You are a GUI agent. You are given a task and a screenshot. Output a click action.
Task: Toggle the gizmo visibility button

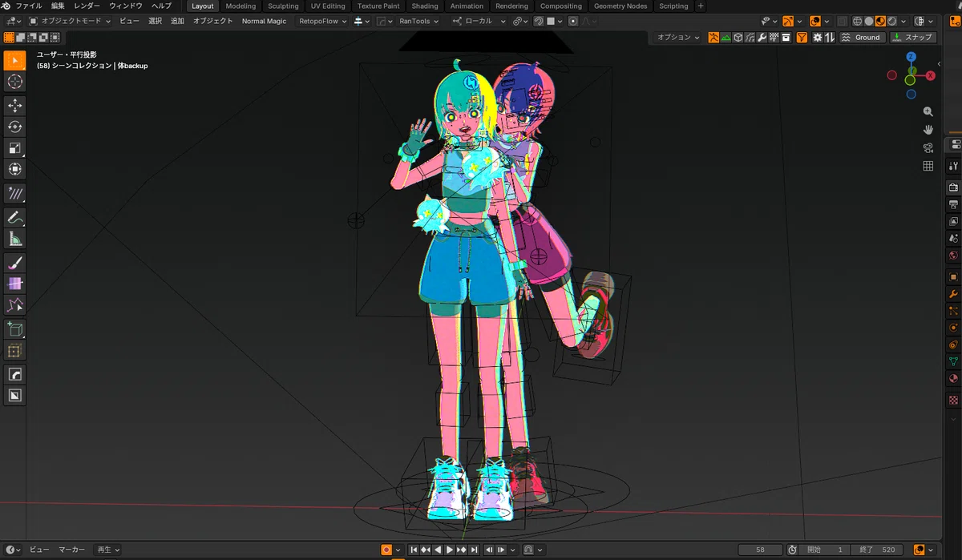pyautogui.click(x=788, y=21)
